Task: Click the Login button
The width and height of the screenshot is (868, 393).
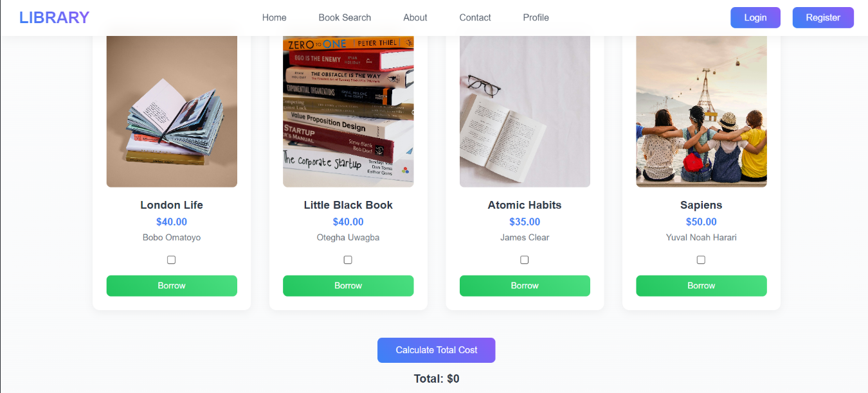Action: [x=755, y=17]
